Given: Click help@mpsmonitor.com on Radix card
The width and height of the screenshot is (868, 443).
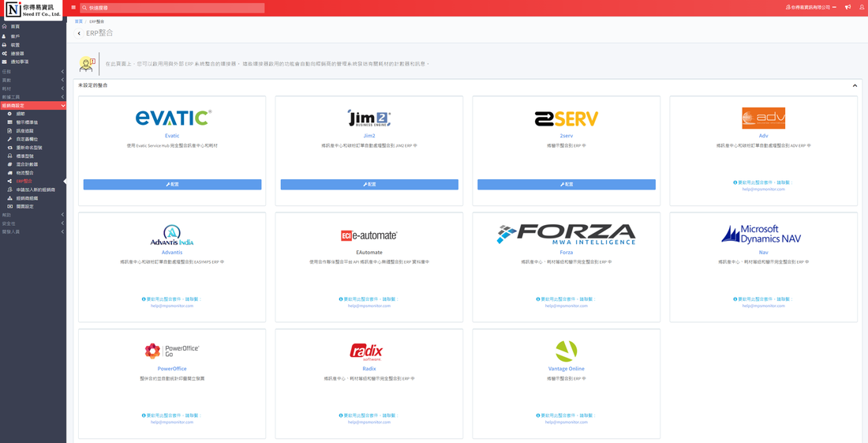Looking at the screenshot, I should point(369,422).
